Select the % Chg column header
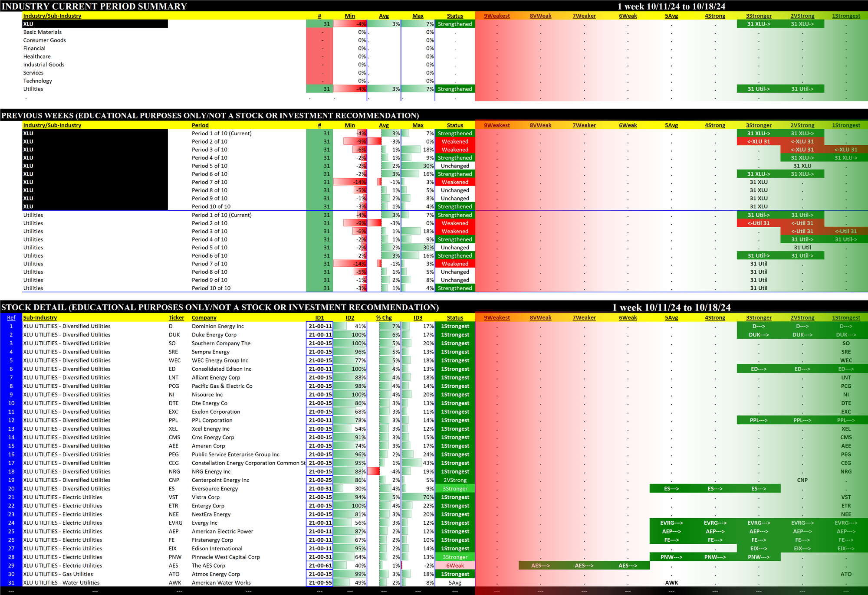 (384, 318)
